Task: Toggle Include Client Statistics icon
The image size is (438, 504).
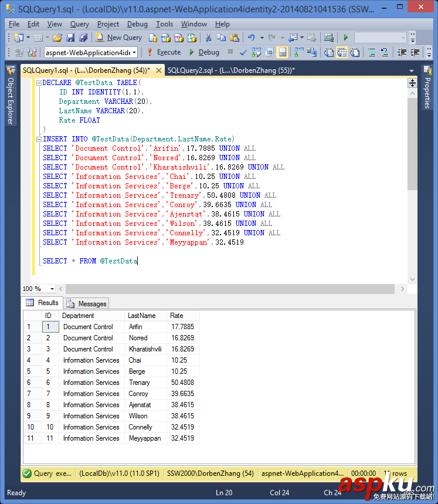Action: [x=312, y=52]
